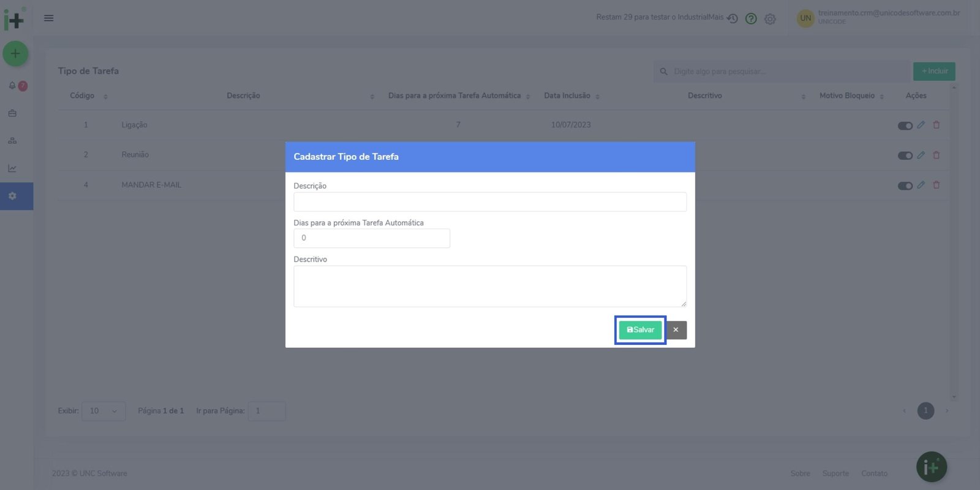Delete the MANDAR E-MAIL row via trash icon
This screenshot has width=980, height=490.
tap(936, 185)
